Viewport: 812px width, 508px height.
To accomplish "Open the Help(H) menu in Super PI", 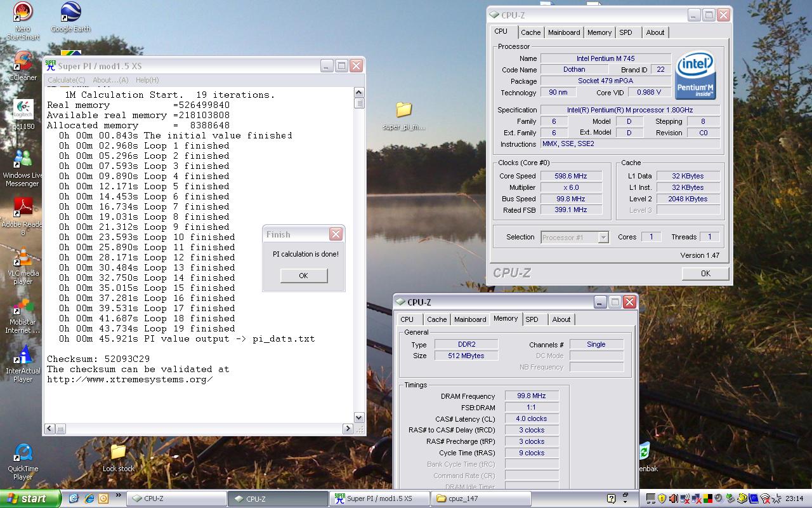I will [147, 80].
